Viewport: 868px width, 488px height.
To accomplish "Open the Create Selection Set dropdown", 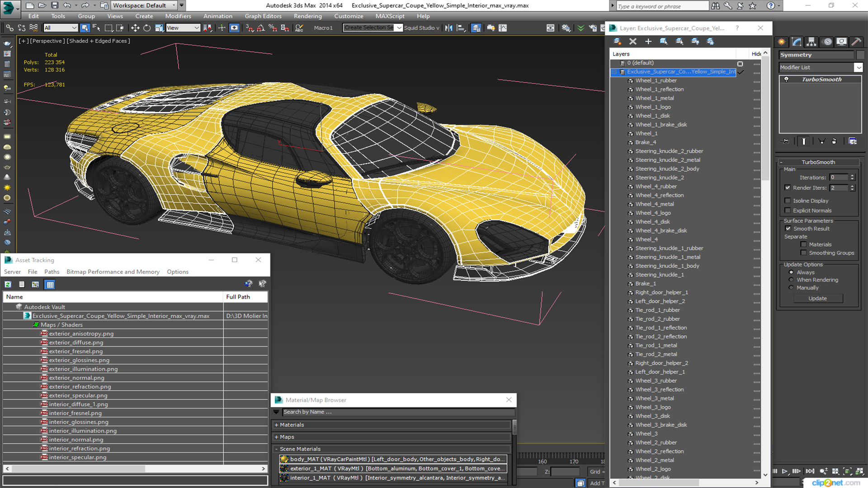I will (x=373, y=28).
